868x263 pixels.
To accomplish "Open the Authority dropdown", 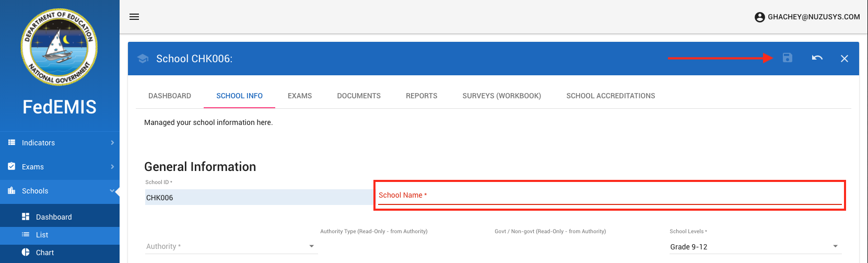I will point(230,246).
